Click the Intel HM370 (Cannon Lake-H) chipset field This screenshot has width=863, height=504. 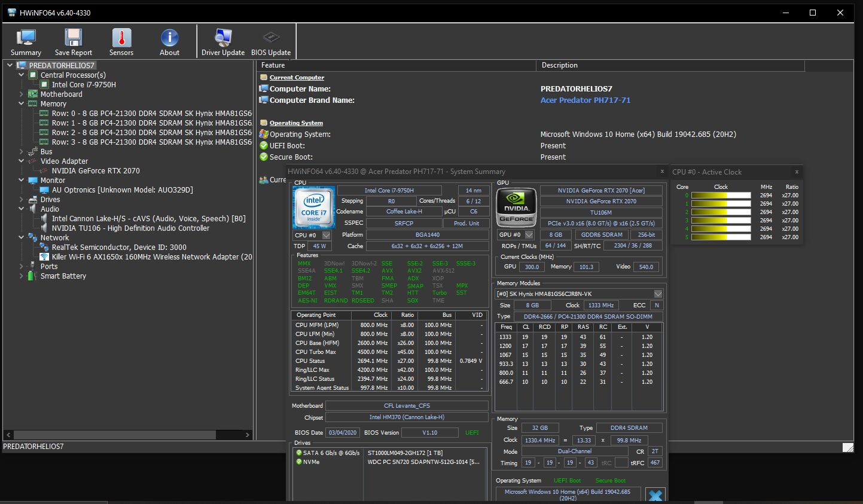(407, 417)
